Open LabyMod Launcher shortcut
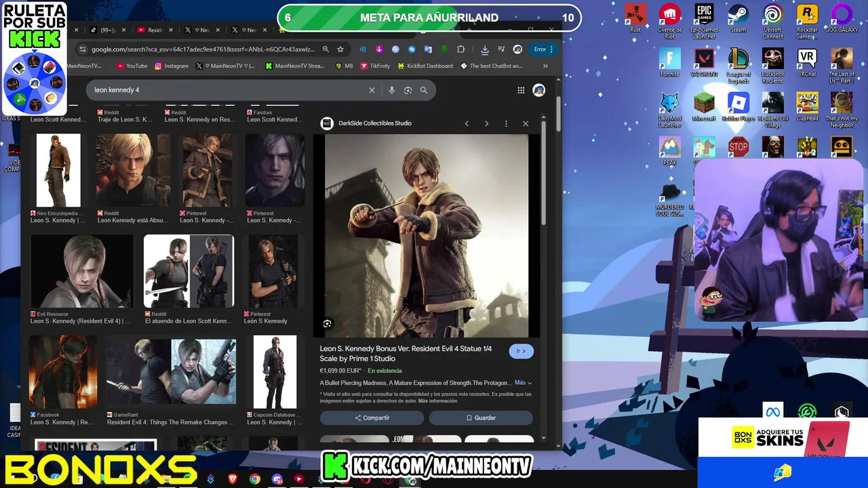Image resolution: width=868 pixels, height=488 pixels. click(x=670, y=110)
